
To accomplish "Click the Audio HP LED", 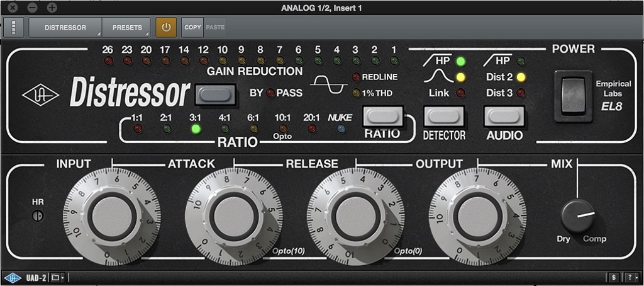I will pos(521,62).
